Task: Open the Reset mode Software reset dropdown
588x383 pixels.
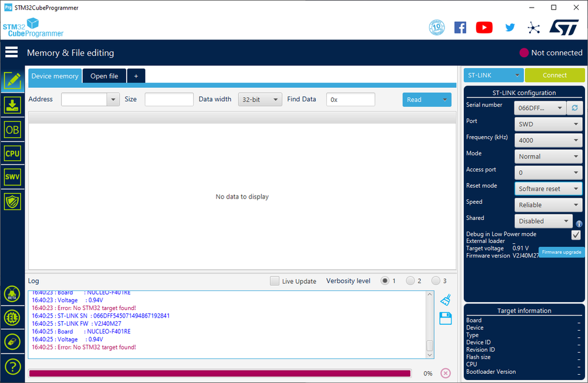Action: click(548, 189)
